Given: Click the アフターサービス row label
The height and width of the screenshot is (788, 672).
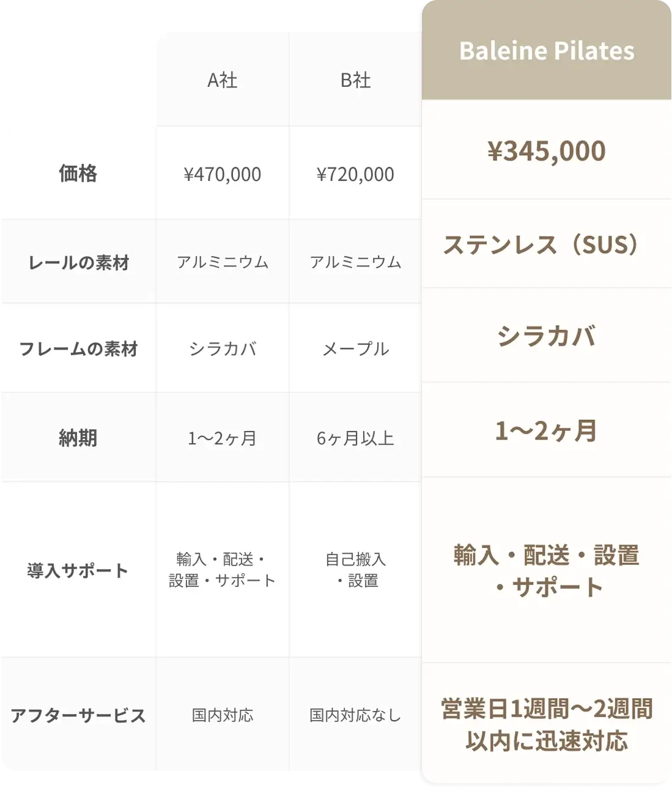Looking at the screenshot, I should pyautogui.click(x=78, y=715).
